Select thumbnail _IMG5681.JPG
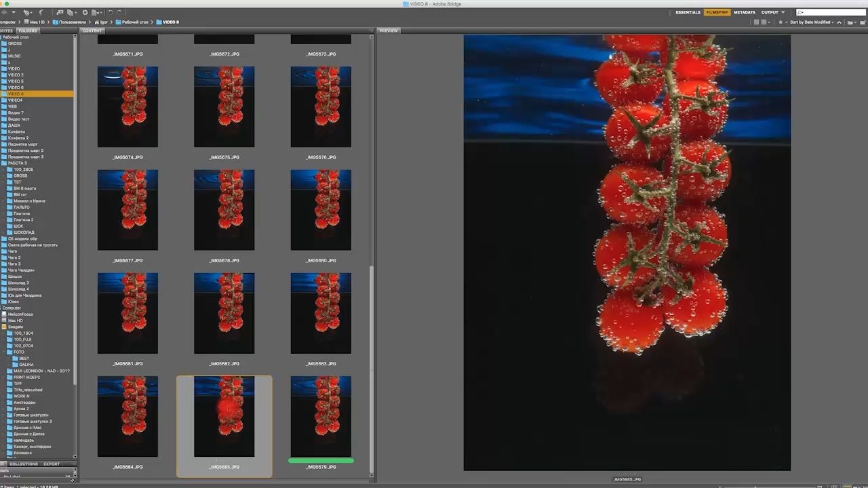The height and width of the screenshot is (488, 868). pos(127,313)
